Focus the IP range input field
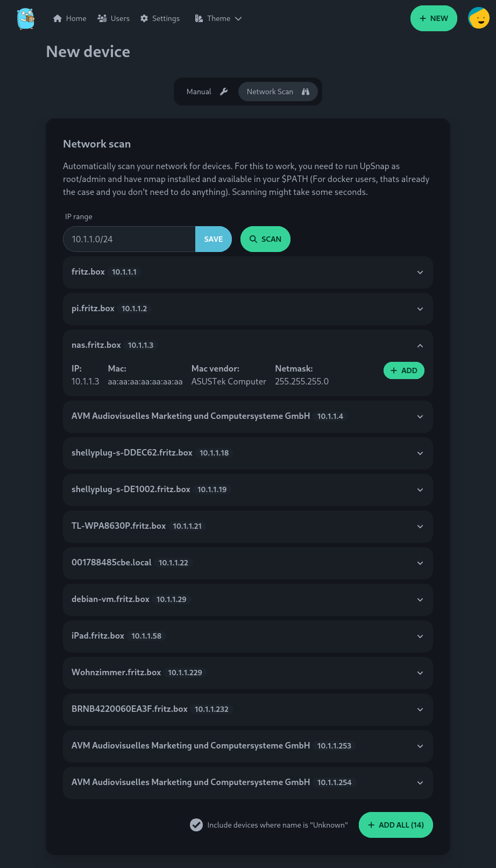The height and width of the screenshot is (868, 496). point(129,239)
